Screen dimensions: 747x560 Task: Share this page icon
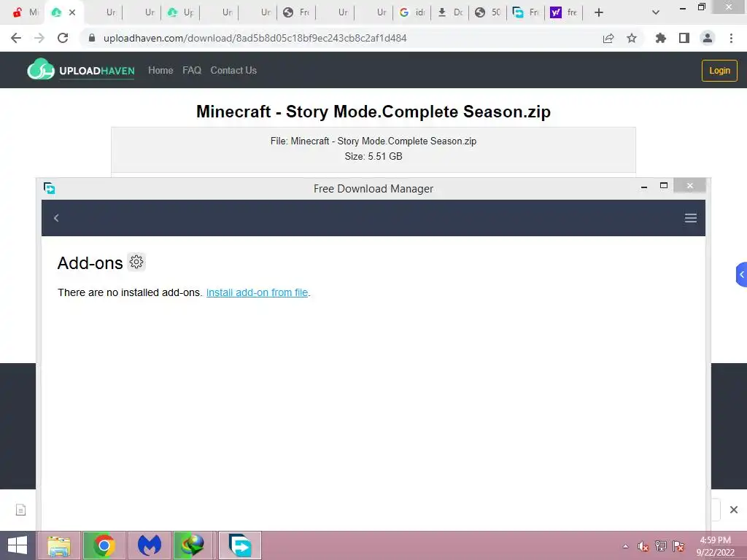(608, 38)
